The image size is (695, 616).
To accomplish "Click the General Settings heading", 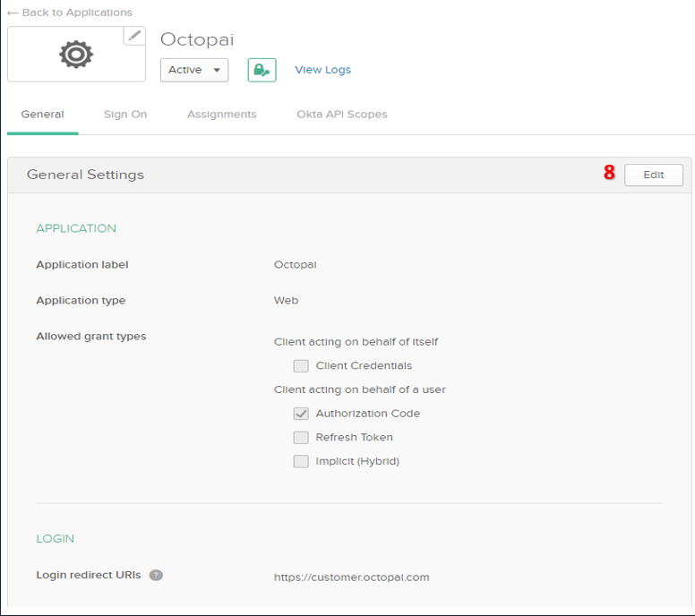I will tap(85, 175).
